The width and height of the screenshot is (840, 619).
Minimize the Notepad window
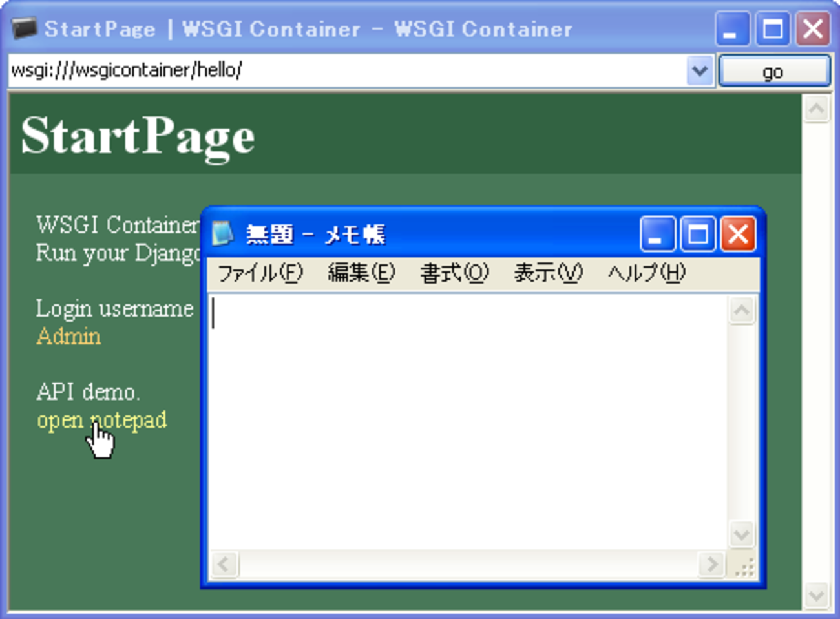coord(657,233)
